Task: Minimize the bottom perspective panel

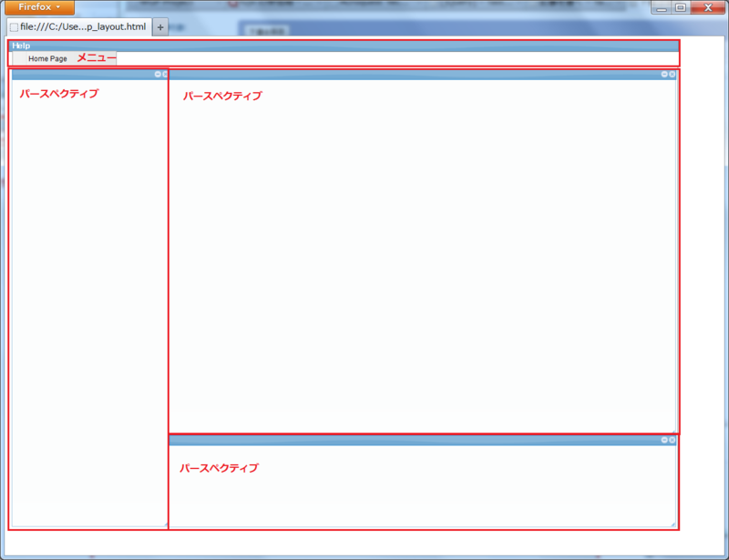Action: point(664,440)
